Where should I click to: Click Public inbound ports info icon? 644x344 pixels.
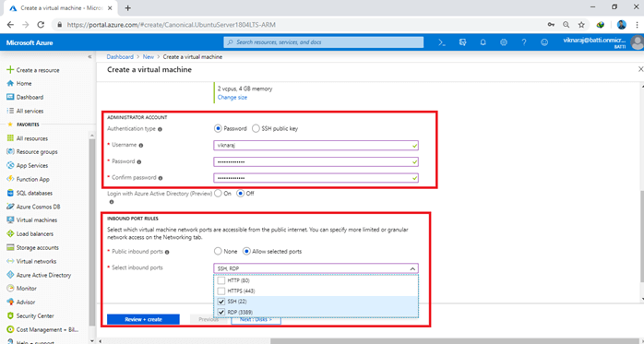tap(167, 252)
